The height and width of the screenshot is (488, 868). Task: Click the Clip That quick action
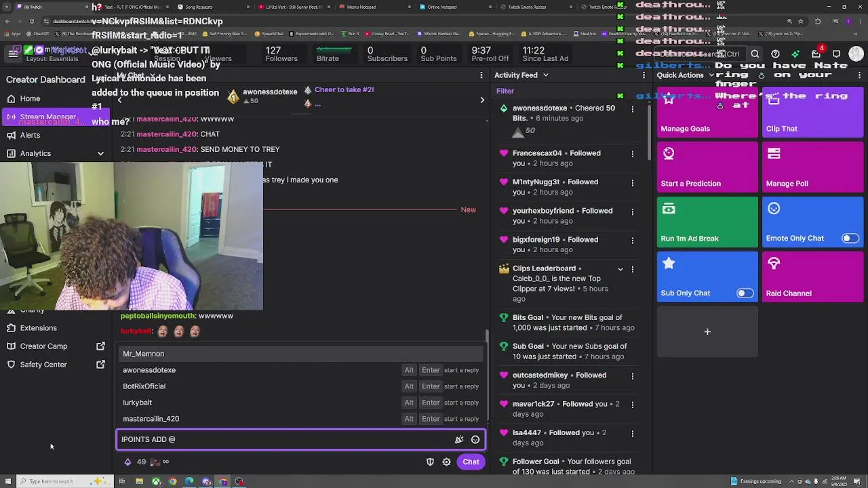[812, 111]
